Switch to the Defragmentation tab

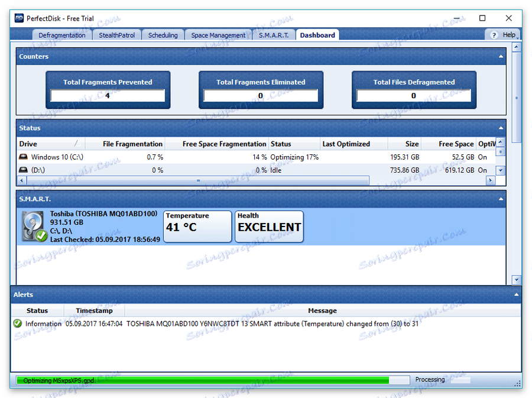pyautogui.click(x=62, y=35)
